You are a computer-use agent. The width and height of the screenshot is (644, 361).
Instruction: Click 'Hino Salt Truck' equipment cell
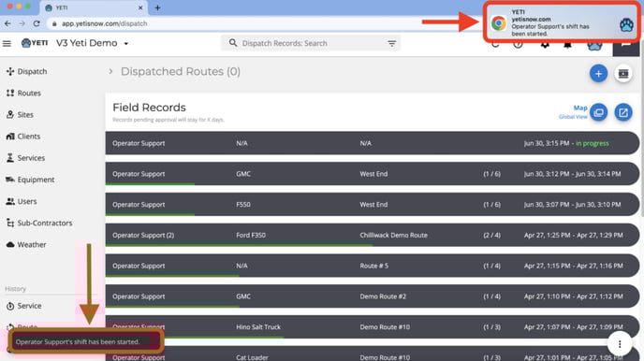pyautogui.click(x=258, y=327)
